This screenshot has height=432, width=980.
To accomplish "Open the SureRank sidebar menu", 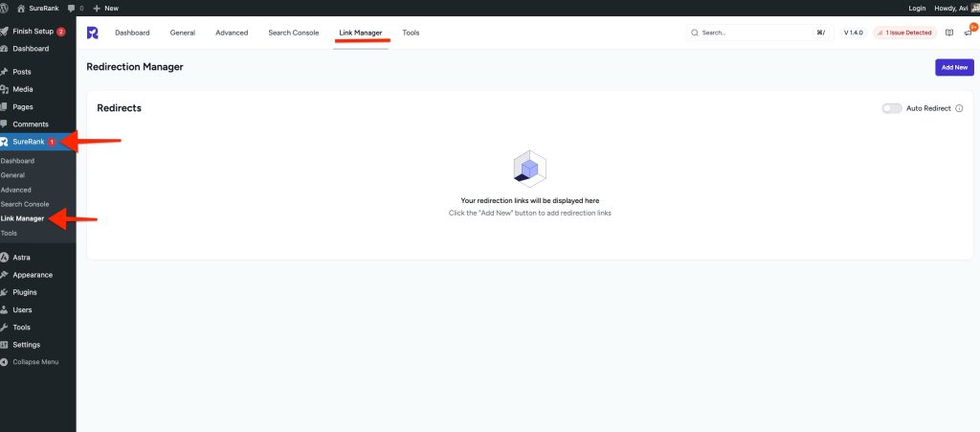I will pyautogui.click(x=38, y=142).
